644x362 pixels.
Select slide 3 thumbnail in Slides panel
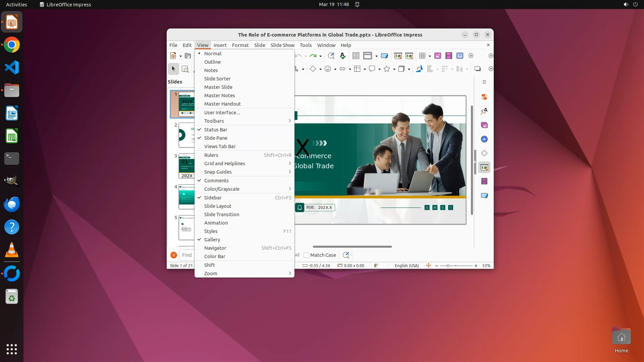click(x=186, y=166)
